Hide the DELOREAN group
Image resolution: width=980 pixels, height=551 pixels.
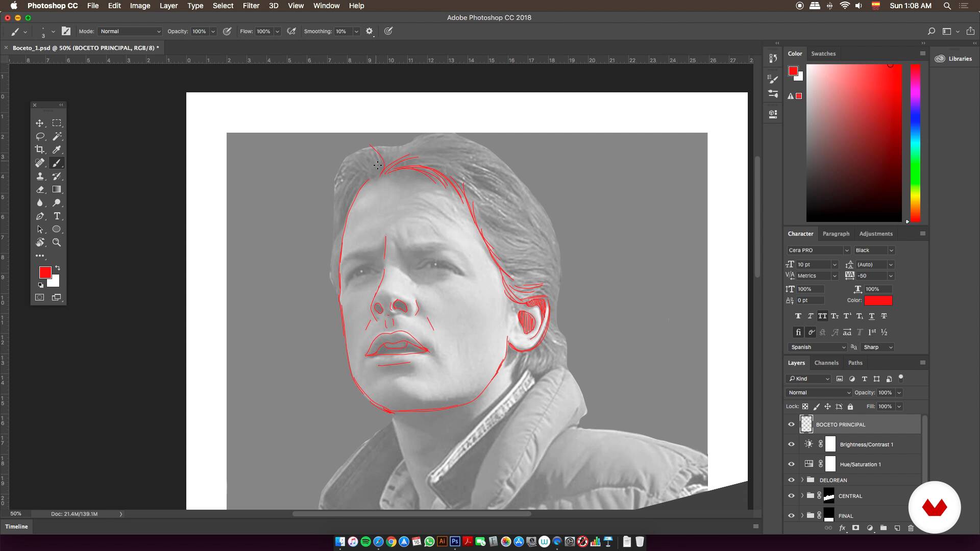pos(791,480)
